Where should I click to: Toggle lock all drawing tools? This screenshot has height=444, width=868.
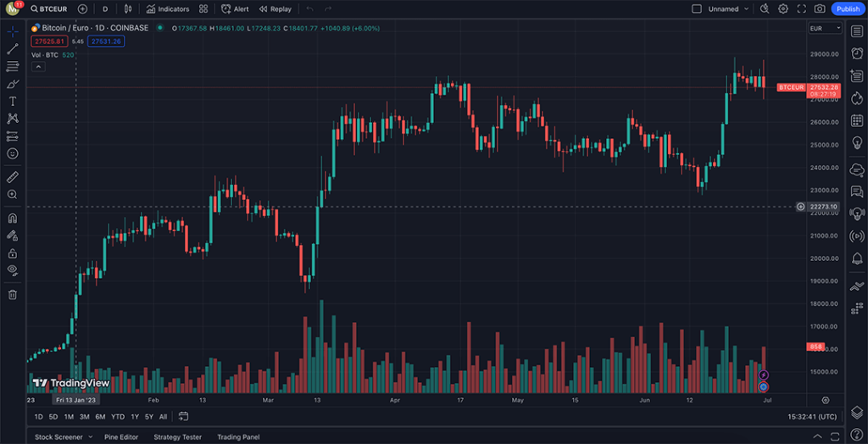pos(13,253)
